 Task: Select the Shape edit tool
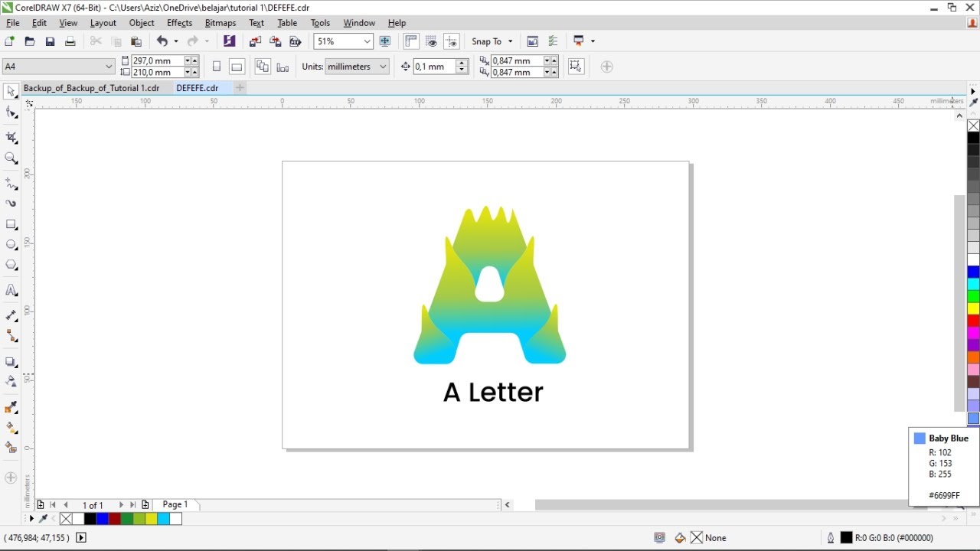[x=11, y=112]
